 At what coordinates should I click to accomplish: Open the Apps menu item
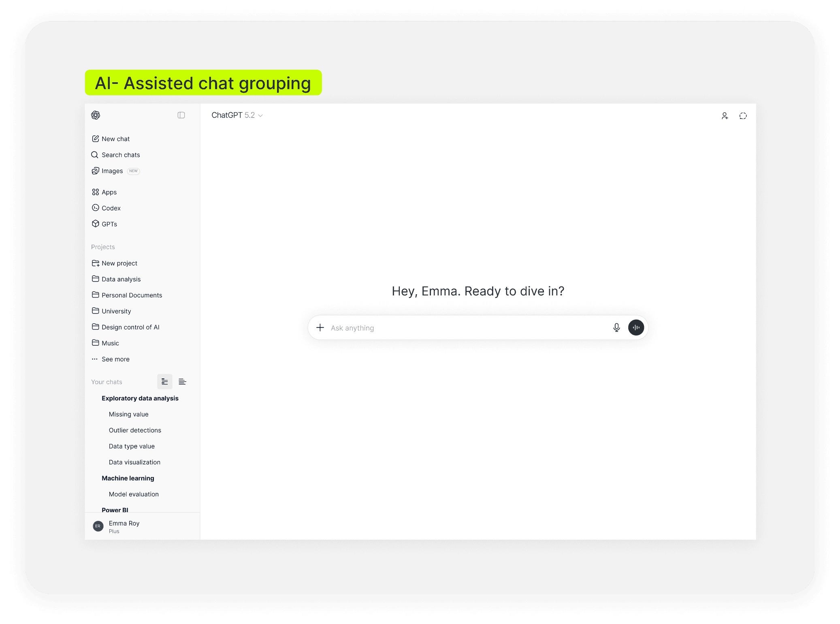pyautogui.click(x=109, y=192)
